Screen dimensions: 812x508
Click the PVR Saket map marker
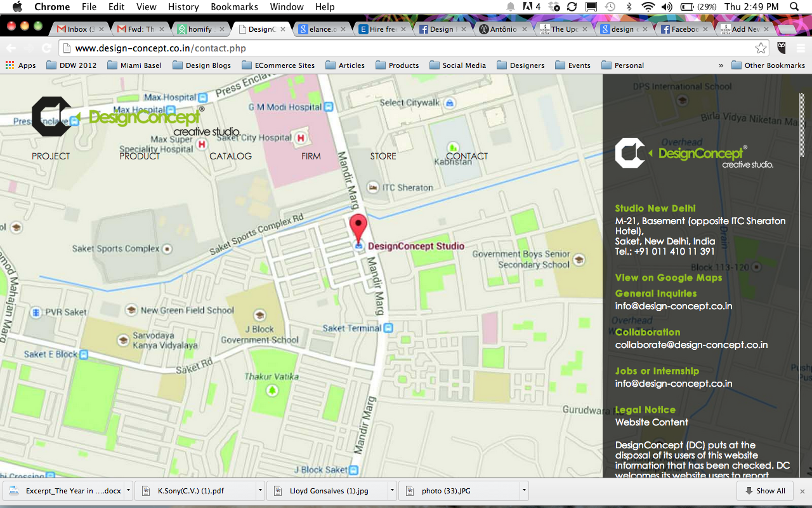pyautogui.click(x=37, y=312)
